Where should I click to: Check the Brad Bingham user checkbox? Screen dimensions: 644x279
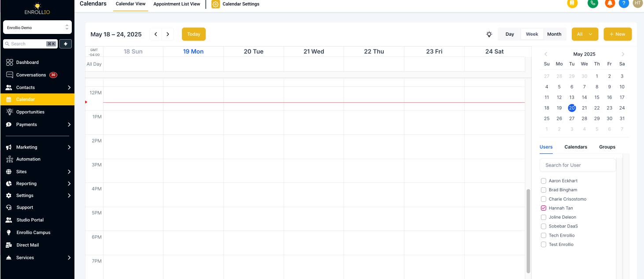click(544, 190)
